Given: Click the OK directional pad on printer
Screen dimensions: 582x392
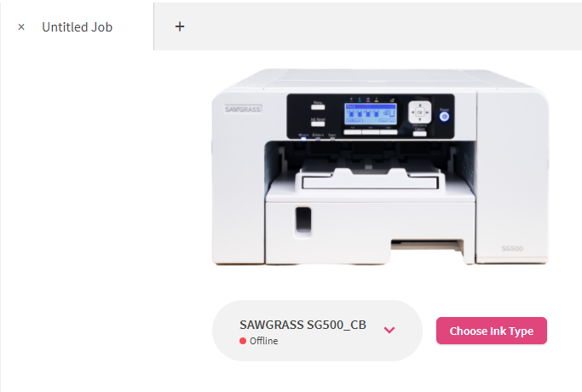Looking at the screenshot, I should [x=420, y=112].
